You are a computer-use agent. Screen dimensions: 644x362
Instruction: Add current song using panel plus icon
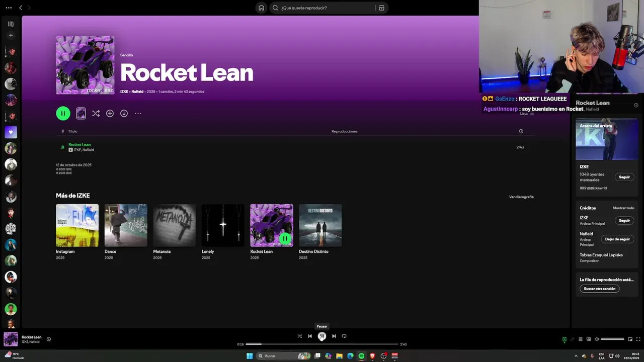point(636,106)
